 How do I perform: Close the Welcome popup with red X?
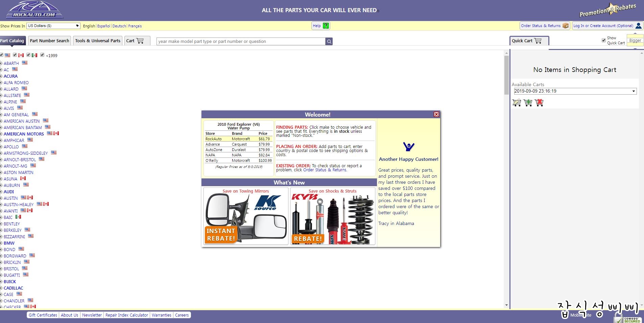coord(436,114)
